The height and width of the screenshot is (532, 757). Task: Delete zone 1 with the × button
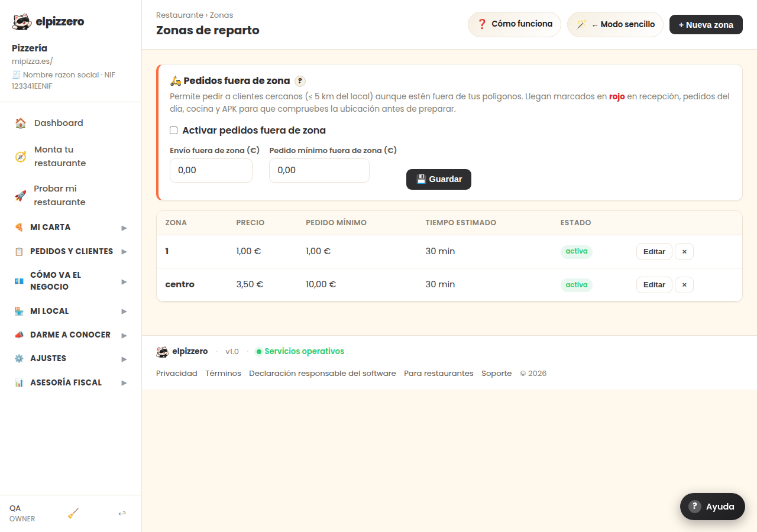click(x=684, y=251)
